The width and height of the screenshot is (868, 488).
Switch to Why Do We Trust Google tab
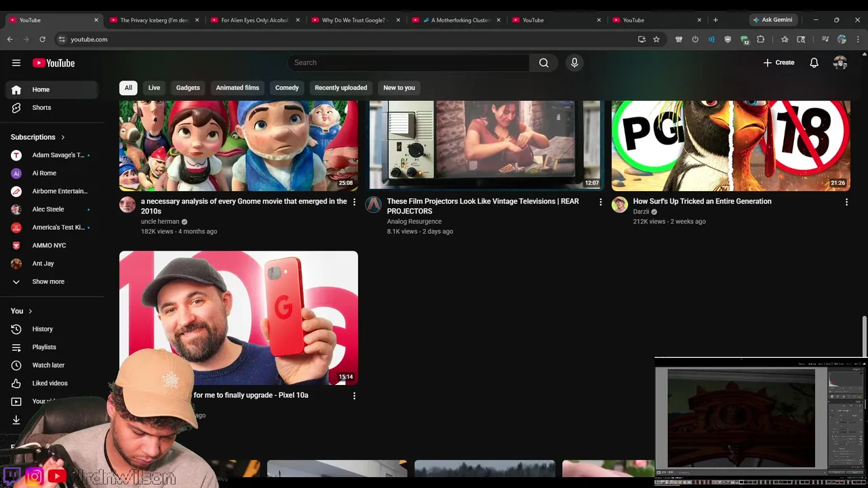pyautogui.click(x=356, y=20)
